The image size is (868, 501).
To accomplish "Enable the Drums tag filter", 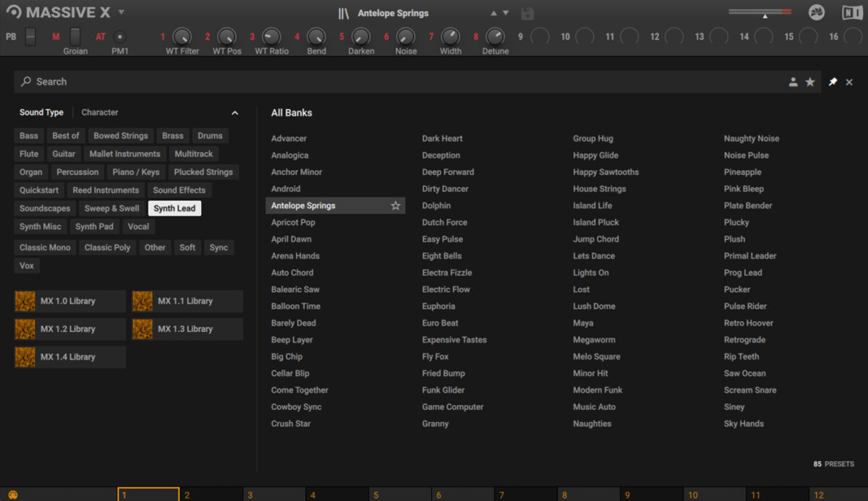I will 210,136.
